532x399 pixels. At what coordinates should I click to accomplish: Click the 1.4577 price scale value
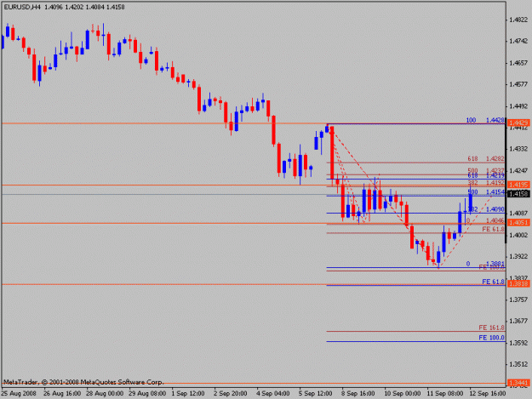click(x=518, y=84)
